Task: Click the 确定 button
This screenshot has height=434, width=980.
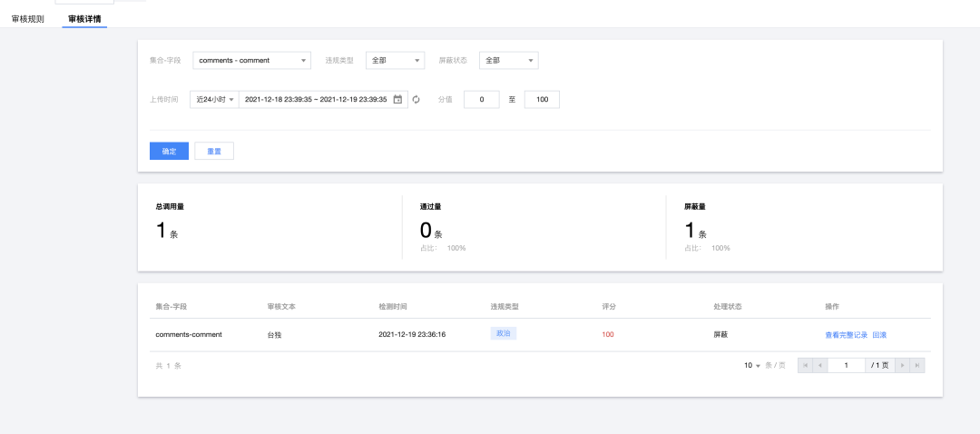Action: click(x=169, y=152)
